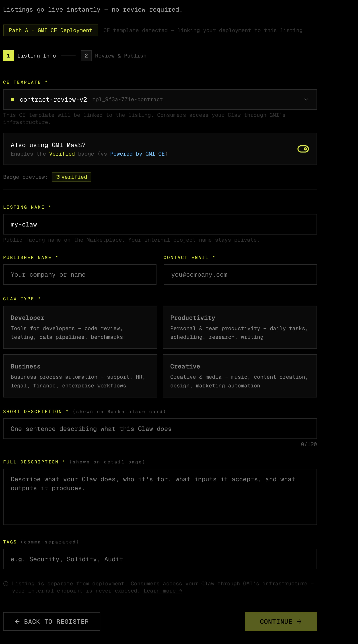Click the info icon beside listing note
The height and width of the screenshot is (644, 358).
click(x=6, y=584)
